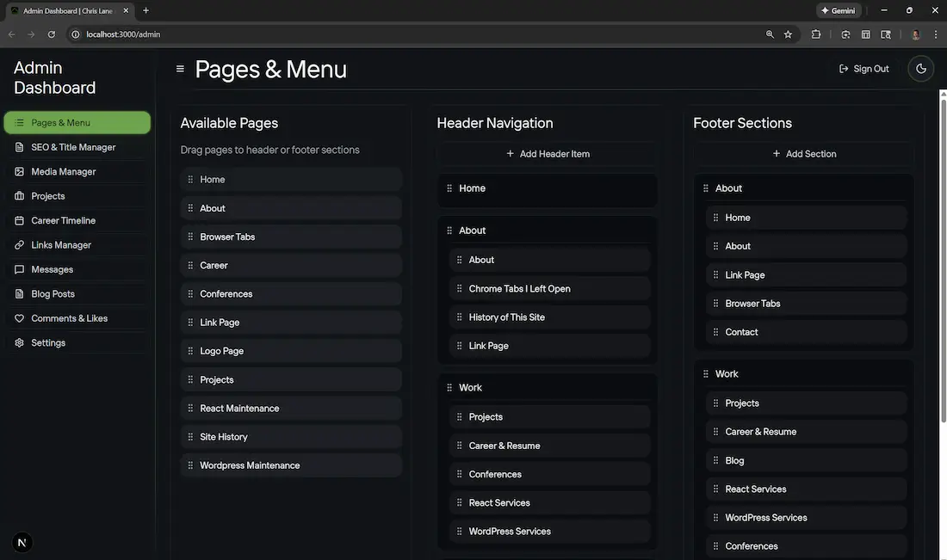
Task: Click drag handle of Home header item
Action: pos(449,188)
